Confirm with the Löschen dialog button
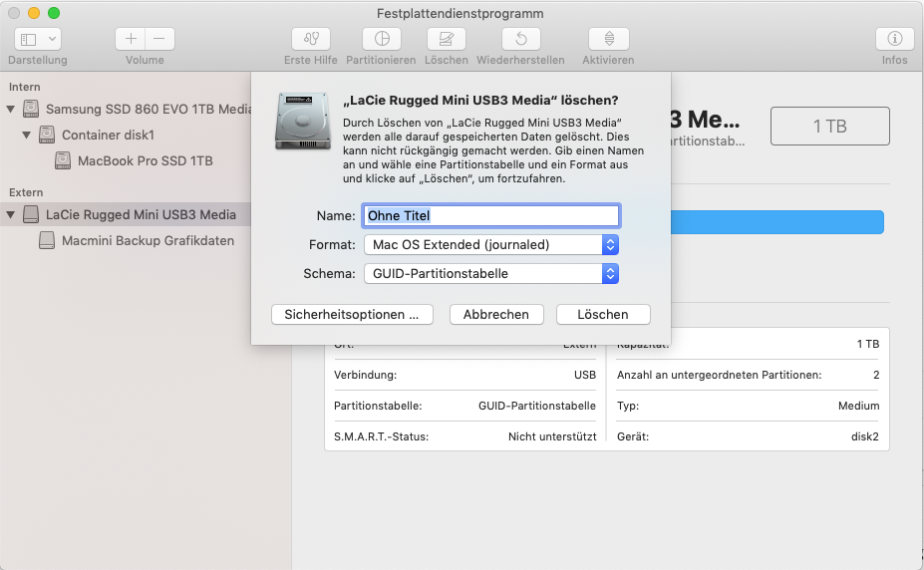 pos(603,315)
